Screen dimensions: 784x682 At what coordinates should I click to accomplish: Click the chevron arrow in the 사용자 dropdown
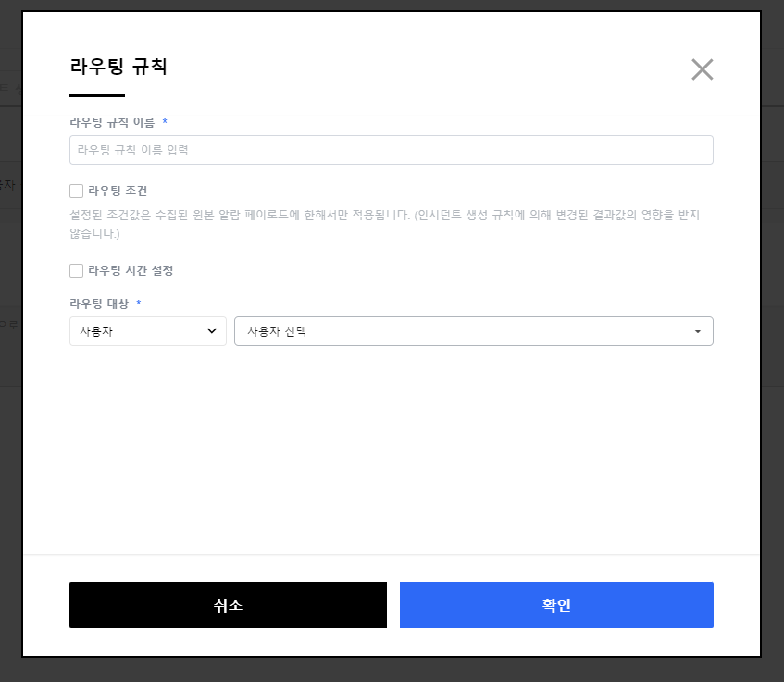click(212, 331)
